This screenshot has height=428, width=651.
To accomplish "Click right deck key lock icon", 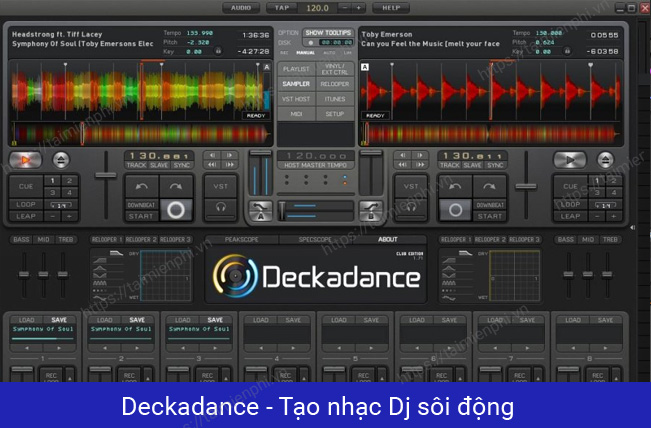I will click(x=566, y=51).
